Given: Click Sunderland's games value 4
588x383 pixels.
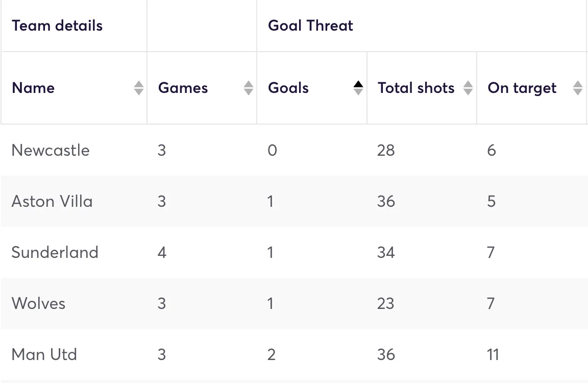Looking at the screenshot, I should (162, 252).
